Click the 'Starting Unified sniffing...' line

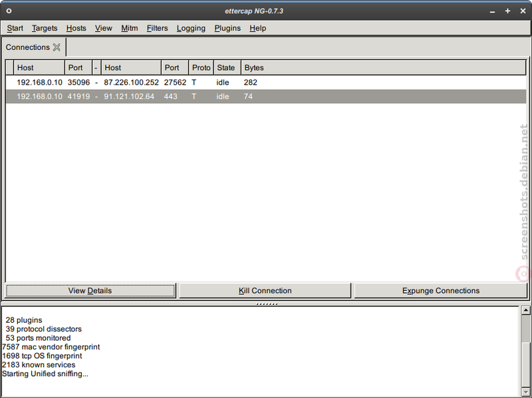(x=45, y=373)
